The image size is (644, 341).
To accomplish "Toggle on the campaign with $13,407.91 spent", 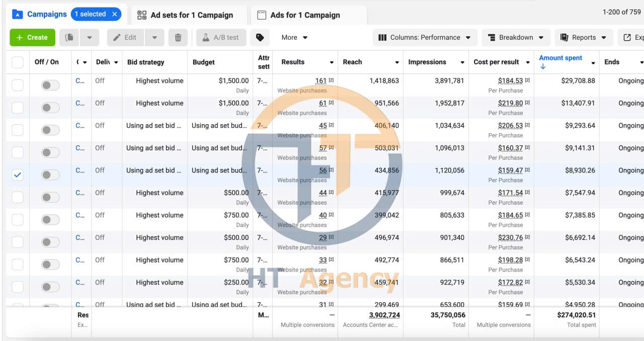I will coord(50,107).
